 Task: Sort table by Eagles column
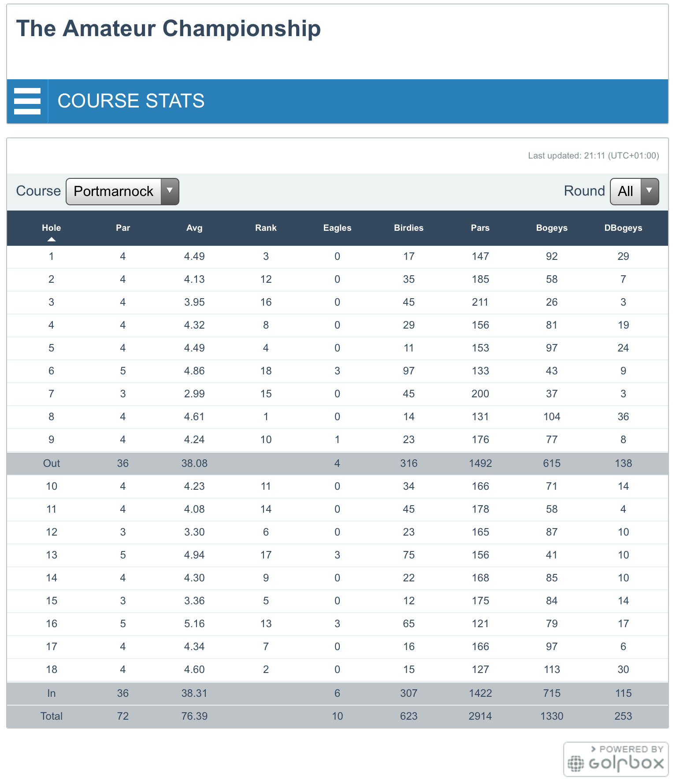[337, 228]
